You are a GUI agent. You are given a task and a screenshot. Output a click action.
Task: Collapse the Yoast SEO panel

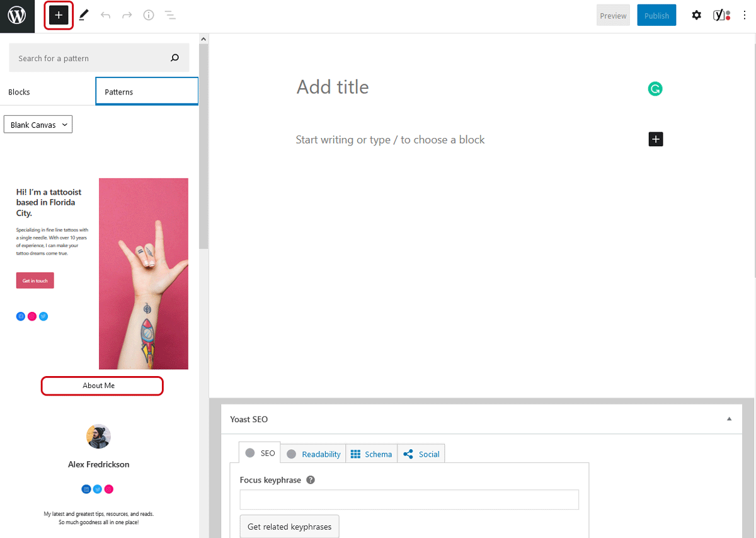click(729, 419)
